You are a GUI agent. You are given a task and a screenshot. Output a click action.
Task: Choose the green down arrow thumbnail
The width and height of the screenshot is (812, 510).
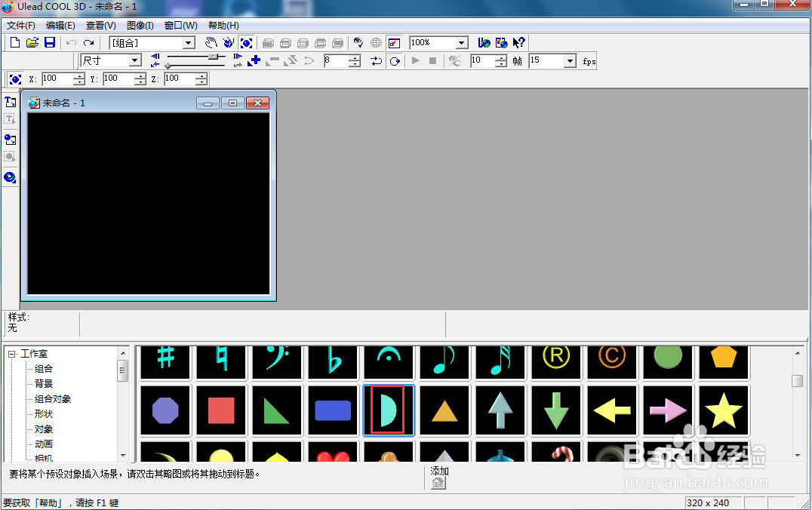(x=556, y=410)
